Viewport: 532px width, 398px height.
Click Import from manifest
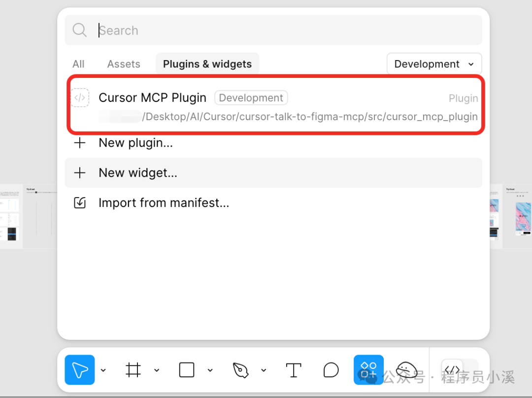click(x=164, y=202)
